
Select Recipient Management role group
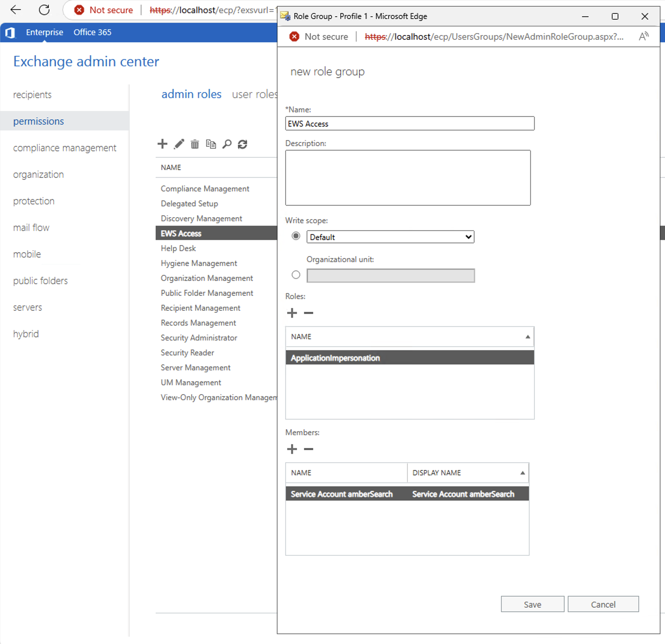point(201,308)
